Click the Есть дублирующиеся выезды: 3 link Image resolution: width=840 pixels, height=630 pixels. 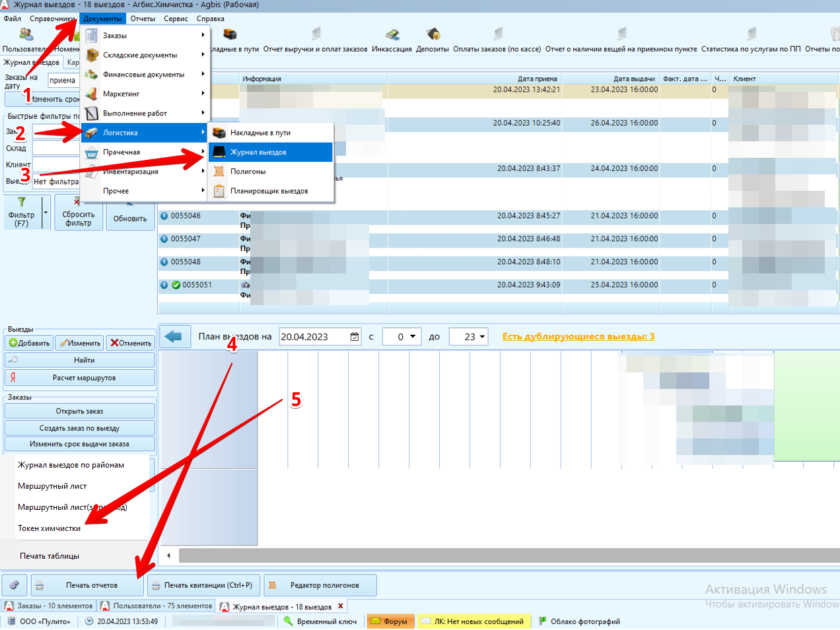578,336
